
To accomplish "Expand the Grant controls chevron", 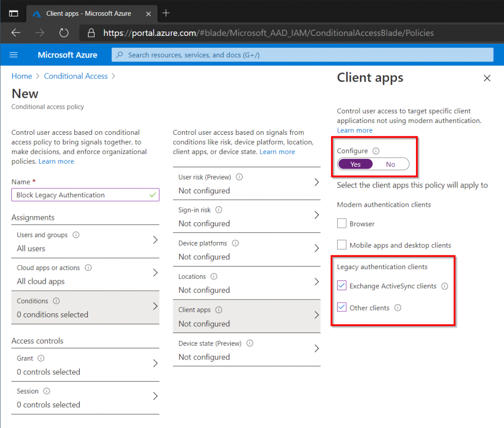I will point(155,364).
